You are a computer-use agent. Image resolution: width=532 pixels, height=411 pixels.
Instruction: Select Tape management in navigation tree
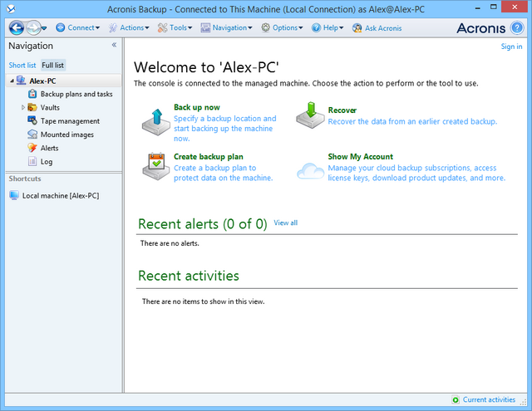(x=70, y=121)
